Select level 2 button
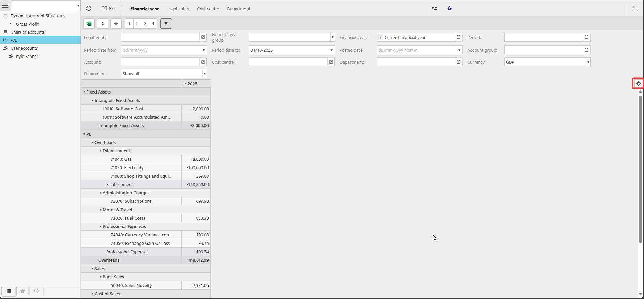This screenshot has height=299, width=644. 137,24
